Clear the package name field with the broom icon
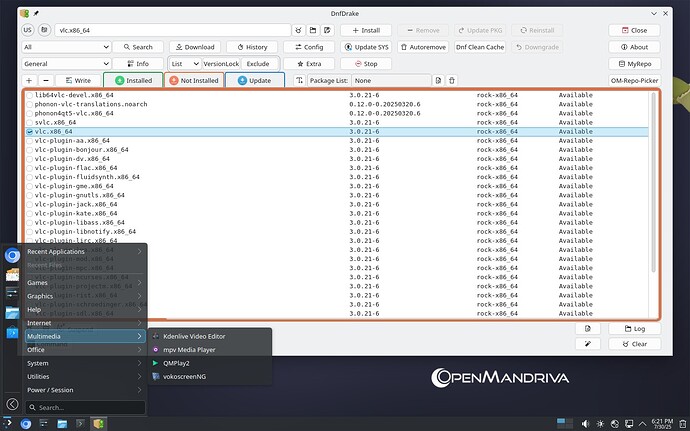 pos(298,30)
